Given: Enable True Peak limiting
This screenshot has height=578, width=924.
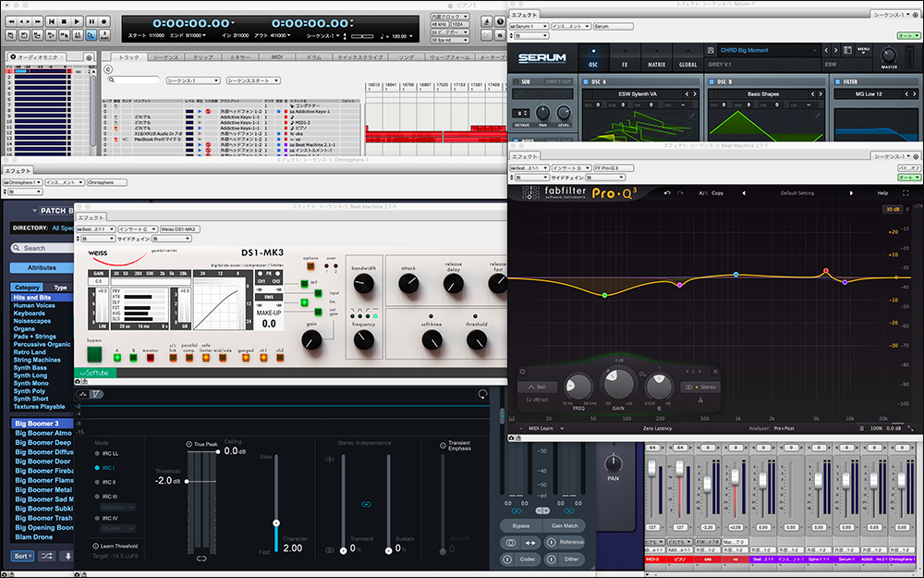Looking at the screenshot, I should 202,444.
